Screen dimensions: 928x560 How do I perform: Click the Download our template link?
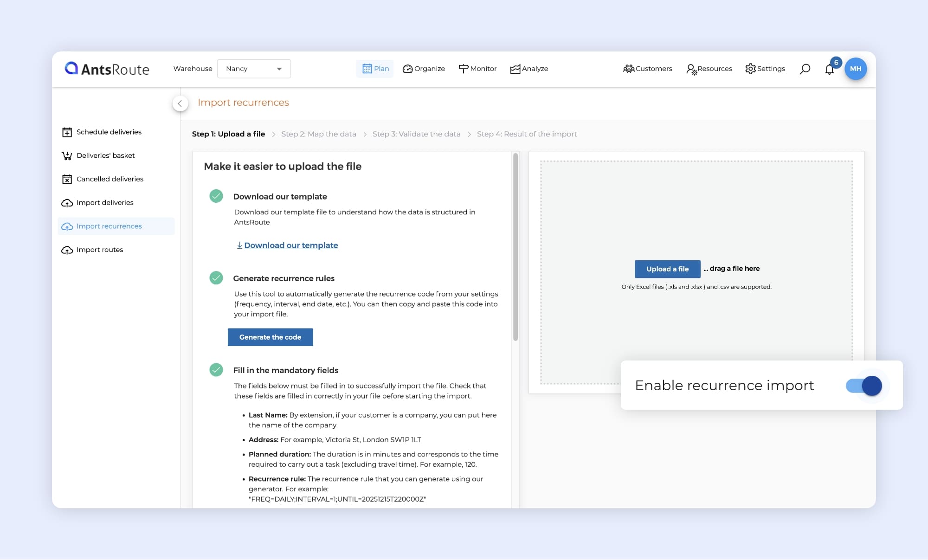(290, 245)
